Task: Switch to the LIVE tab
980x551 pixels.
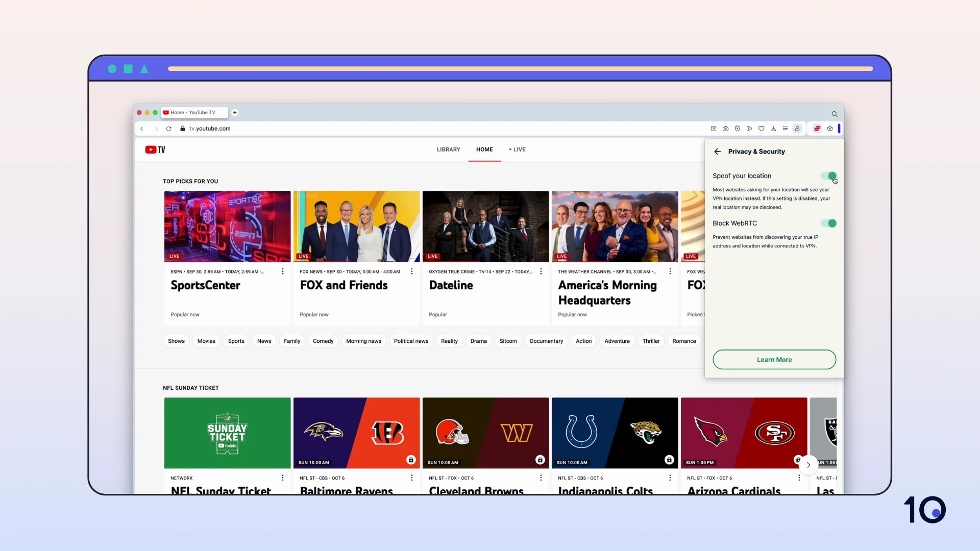Action: coord(517,149)
